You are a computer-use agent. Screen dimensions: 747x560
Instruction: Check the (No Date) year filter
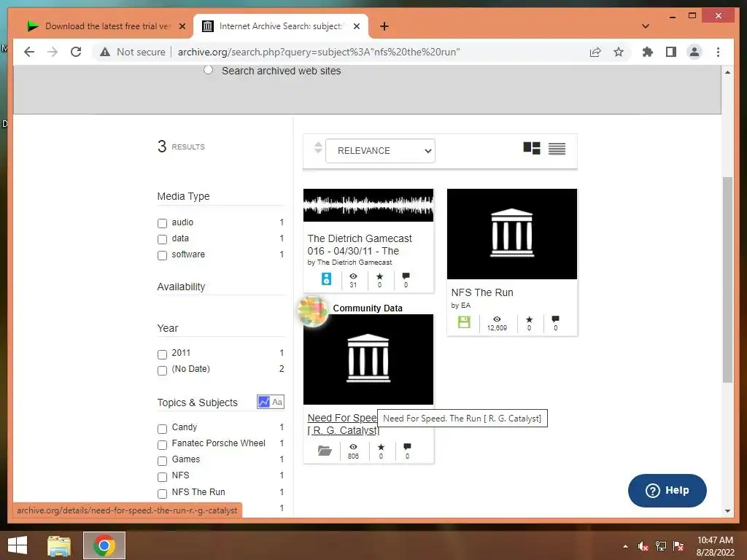(163, 370)
